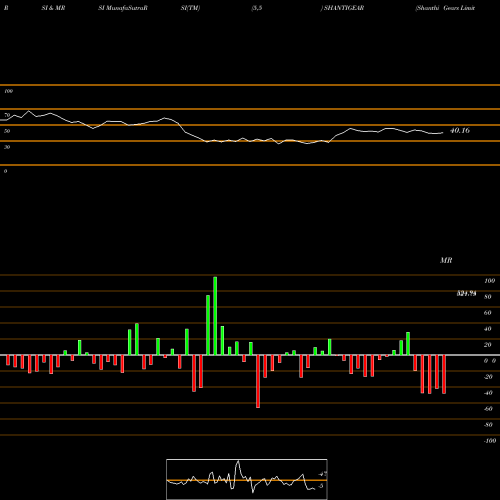Click the MR axis label 20
Screen dimensions: 500x500
488,345
